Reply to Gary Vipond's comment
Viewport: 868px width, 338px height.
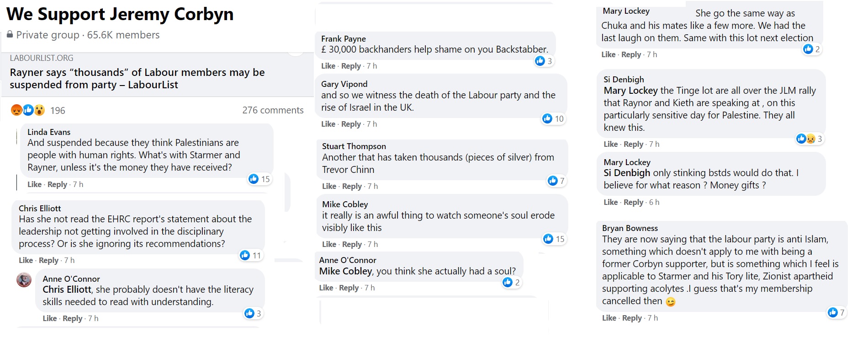pyautogui.click(x=351, y=124)
